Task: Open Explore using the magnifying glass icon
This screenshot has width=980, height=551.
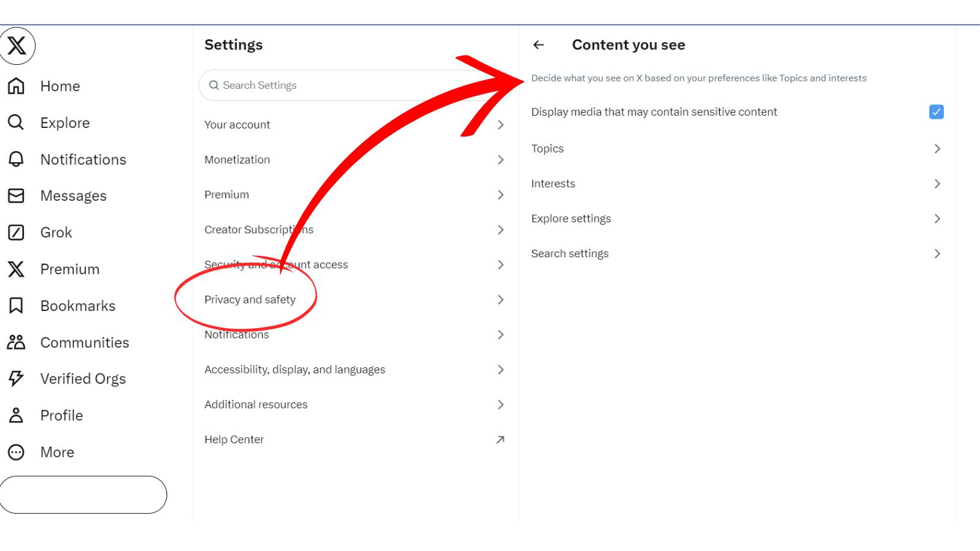Action: point(15,122)
